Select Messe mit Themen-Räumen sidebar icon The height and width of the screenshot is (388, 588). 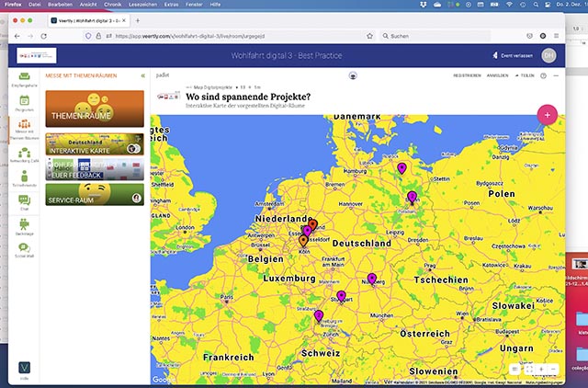pyautogui.click(x=25, y=123)
